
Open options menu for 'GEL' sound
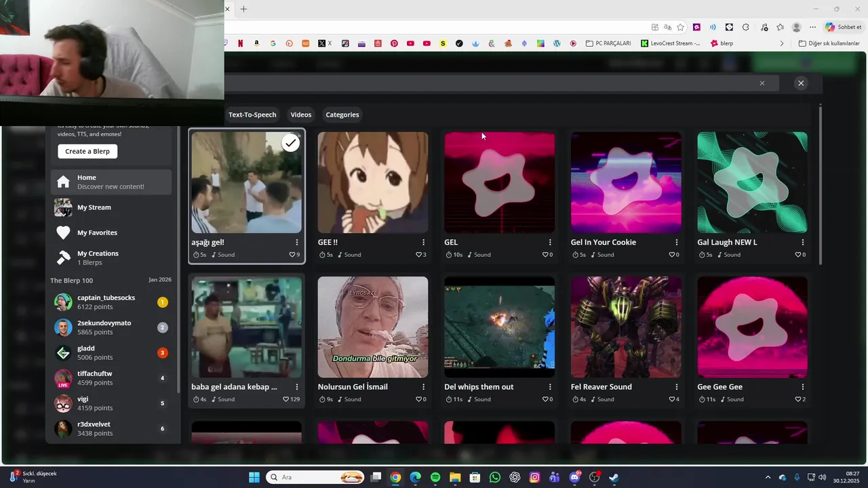(x=550, y=242)
